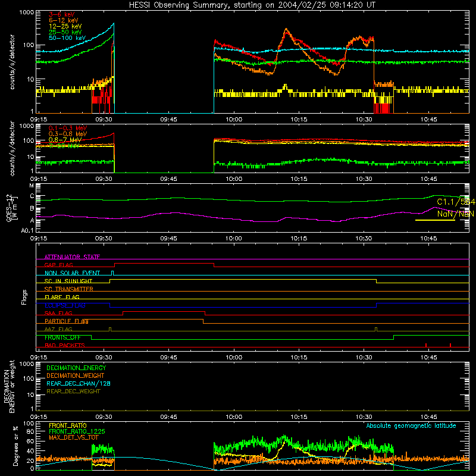Click the 7-20 MeV legend label
Viewport: 476px width, 476px height.
(x=64, y=146)
